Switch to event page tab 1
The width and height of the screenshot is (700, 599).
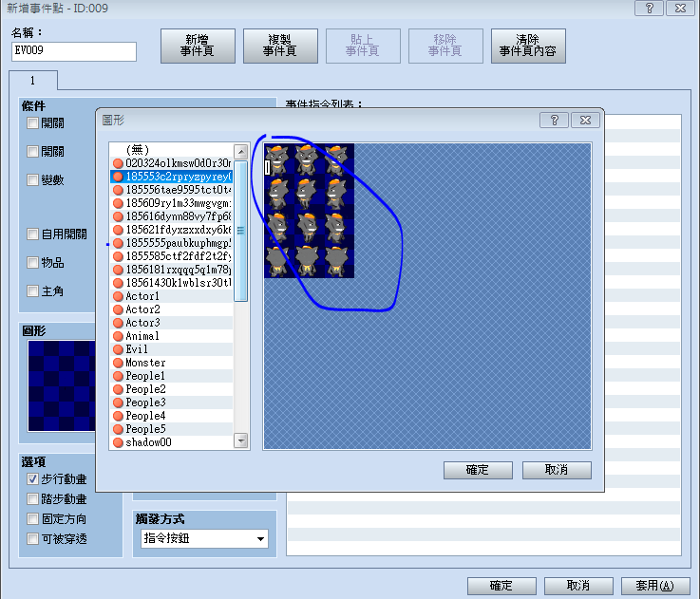click(33, 81)
